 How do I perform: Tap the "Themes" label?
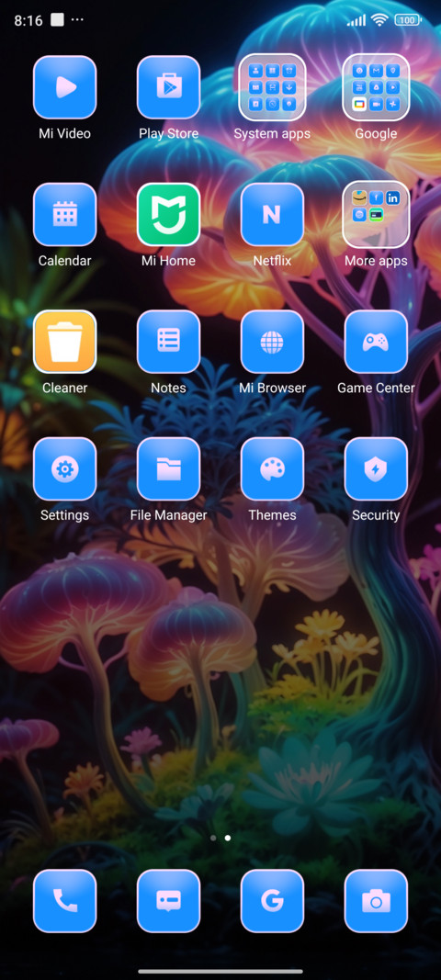[x=272, y=515]
